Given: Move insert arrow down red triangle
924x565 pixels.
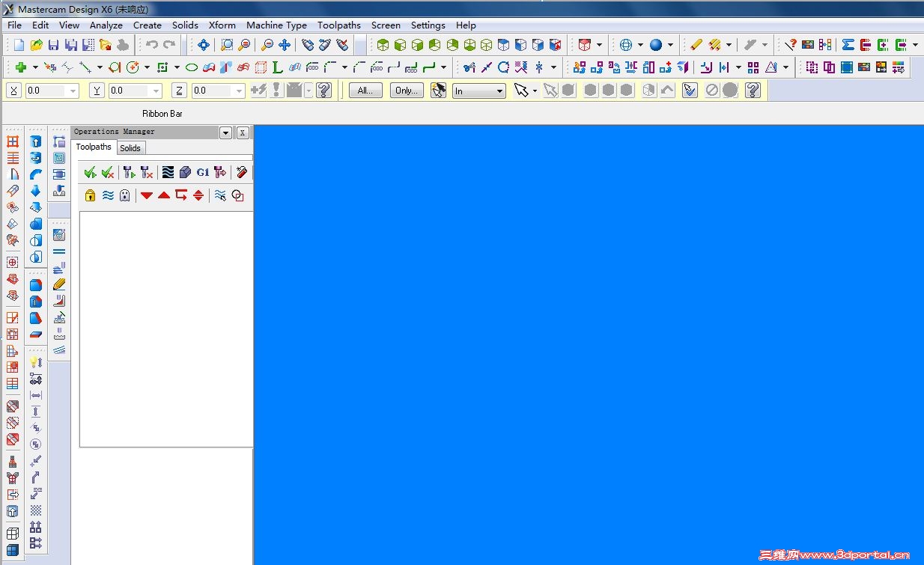Looking at the screenshot, I should pos(147,195).
